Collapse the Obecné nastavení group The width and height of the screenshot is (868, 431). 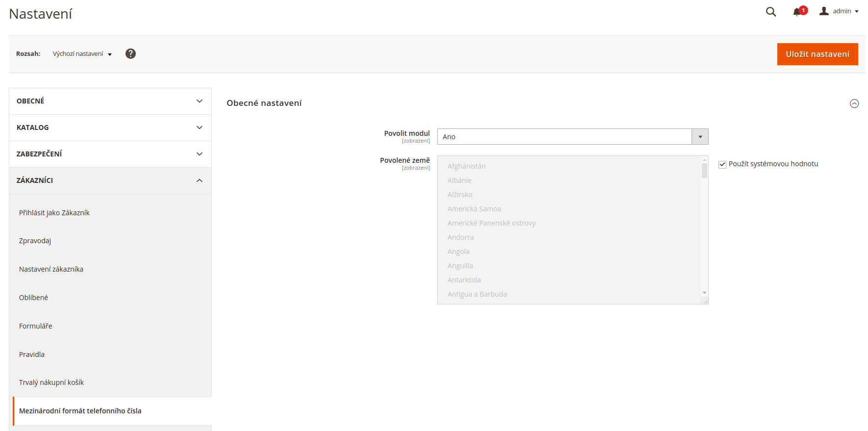854,103
